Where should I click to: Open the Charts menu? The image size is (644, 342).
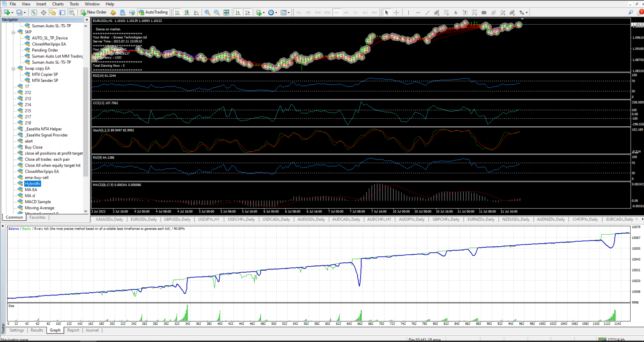click(57, 4)
